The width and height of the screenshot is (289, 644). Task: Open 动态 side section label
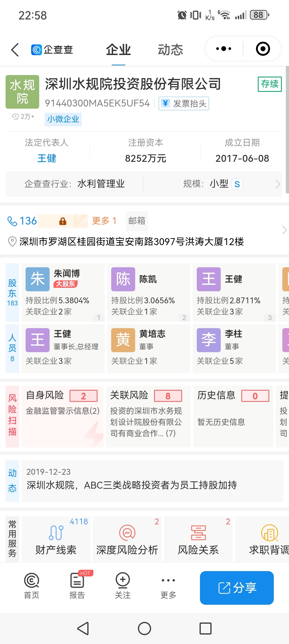12,481
